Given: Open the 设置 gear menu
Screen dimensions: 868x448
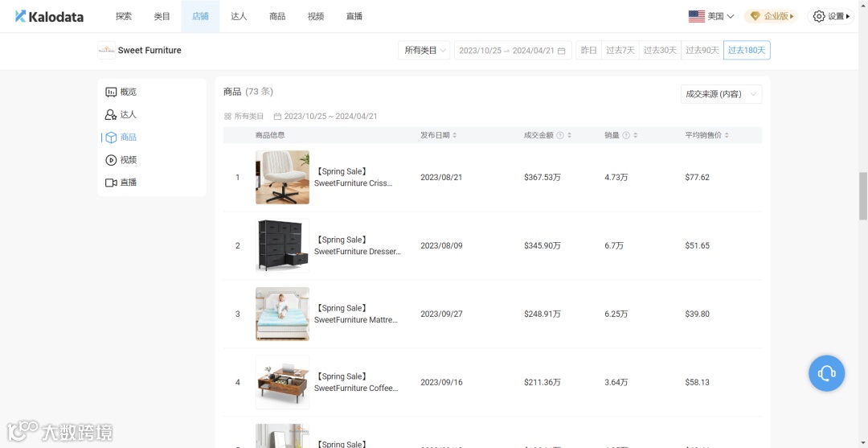Looking at the screenshot, I should pos(830,17).
